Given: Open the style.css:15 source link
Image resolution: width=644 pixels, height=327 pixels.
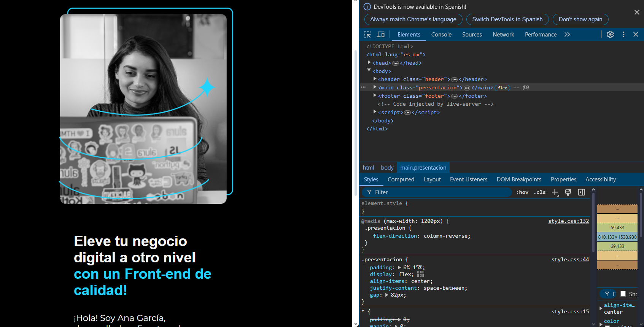Looking at the screenshot, I should click(x=570, y=312).
